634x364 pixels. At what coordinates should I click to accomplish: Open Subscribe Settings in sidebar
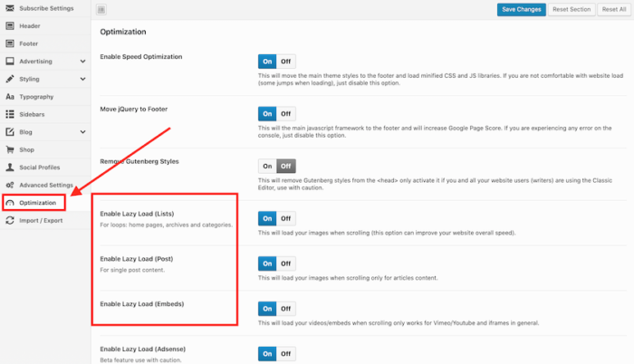click(x=45, y=8)
